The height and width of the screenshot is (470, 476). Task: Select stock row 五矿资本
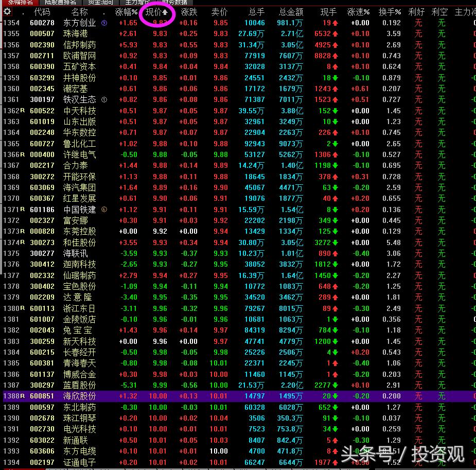(x=239, y=66)
